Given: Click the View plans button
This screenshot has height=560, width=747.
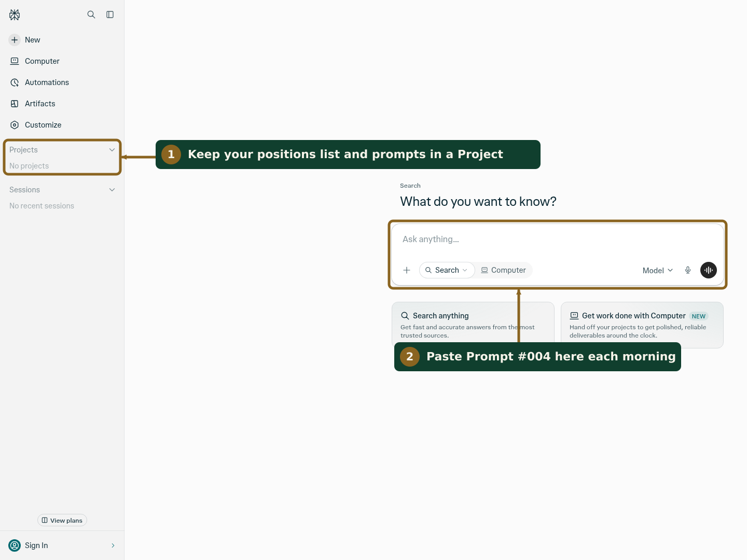Looking at the screenshot, I should [x=62, y=521].
